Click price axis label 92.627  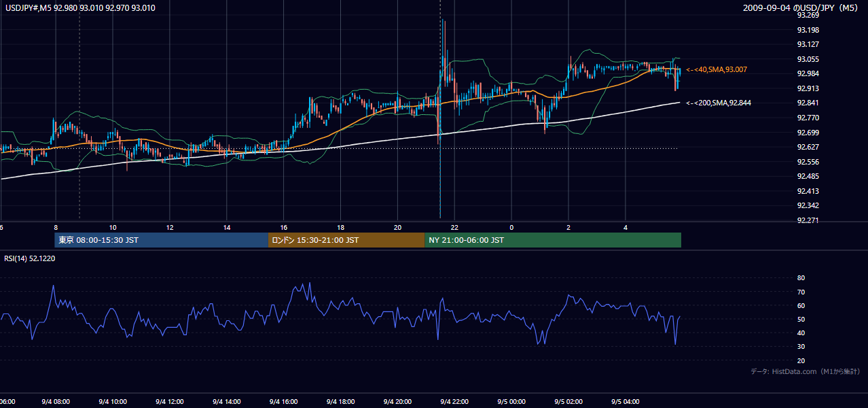point(808,147)
